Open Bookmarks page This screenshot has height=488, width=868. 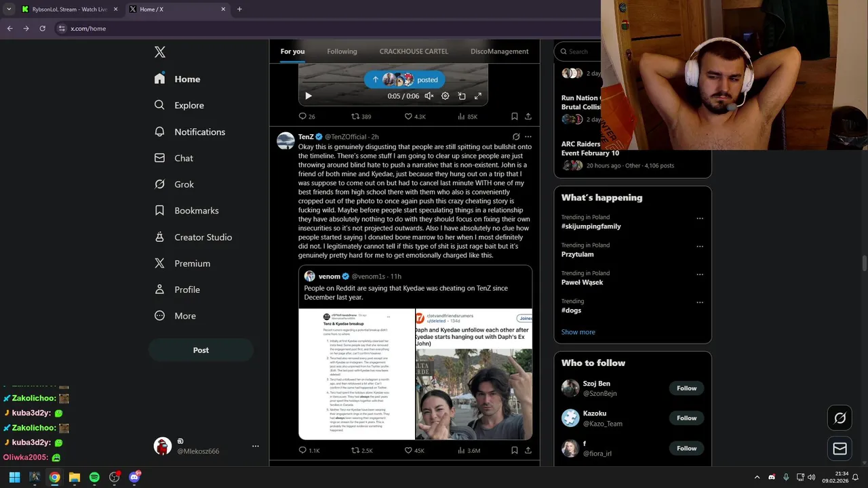[x=186, y=210]
